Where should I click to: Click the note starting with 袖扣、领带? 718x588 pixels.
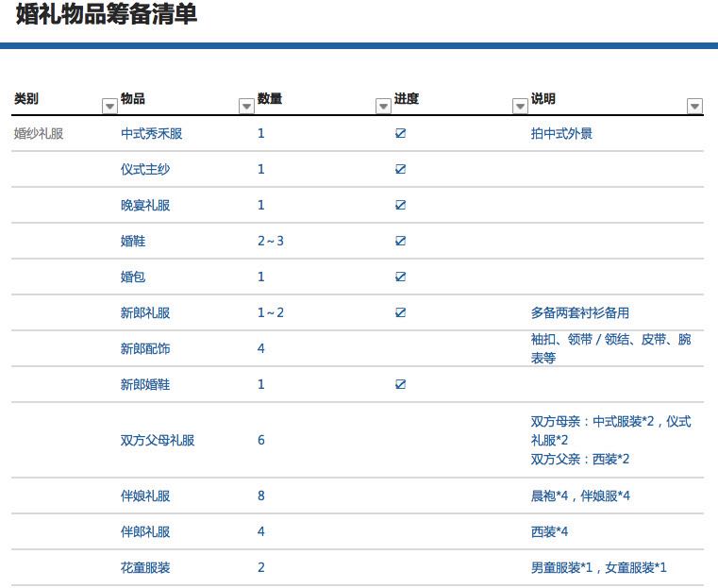[x=610, y=348]
